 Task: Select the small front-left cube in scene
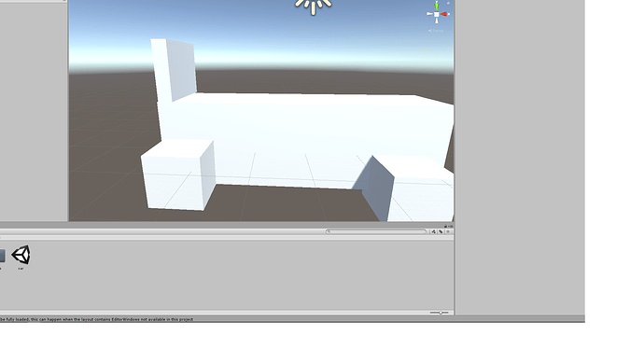pos(178,174)
